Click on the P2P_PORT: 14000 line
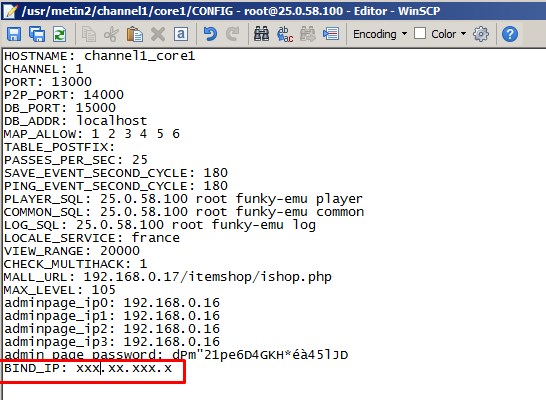The width and height of the screenshot is (546, 400). tap(64, 95)
